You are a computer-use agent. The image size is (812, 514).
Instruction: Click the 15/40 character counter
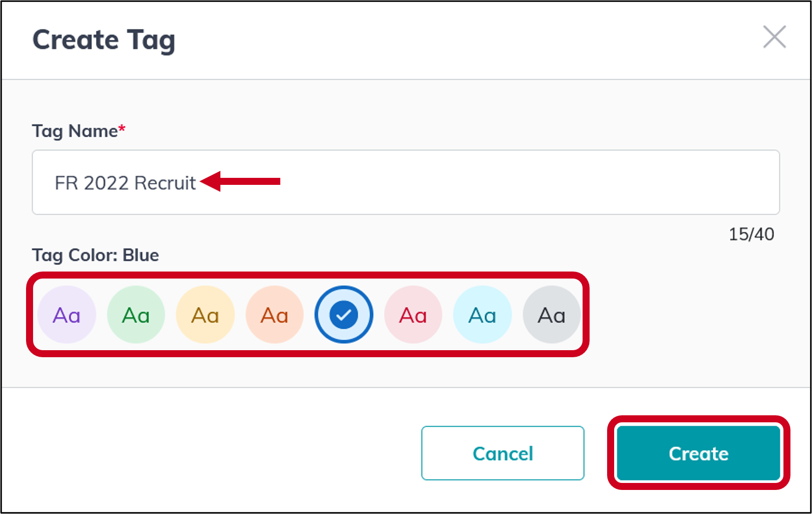pos(751,234)
